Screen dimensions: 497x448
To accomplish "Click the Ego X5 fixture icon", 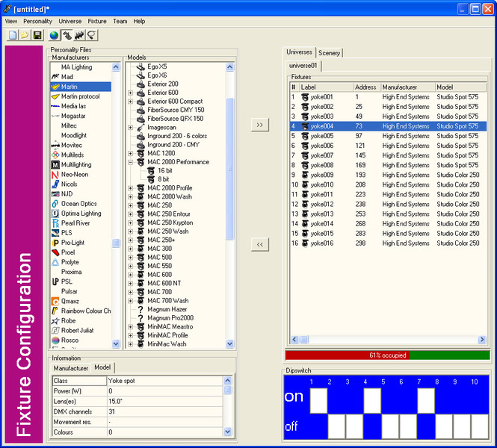I will pyautogui.click(x=141, y=66).
